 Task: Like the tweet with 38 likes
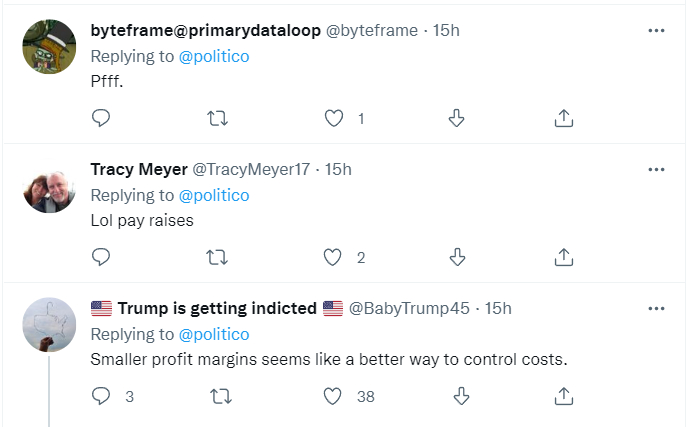335,396
